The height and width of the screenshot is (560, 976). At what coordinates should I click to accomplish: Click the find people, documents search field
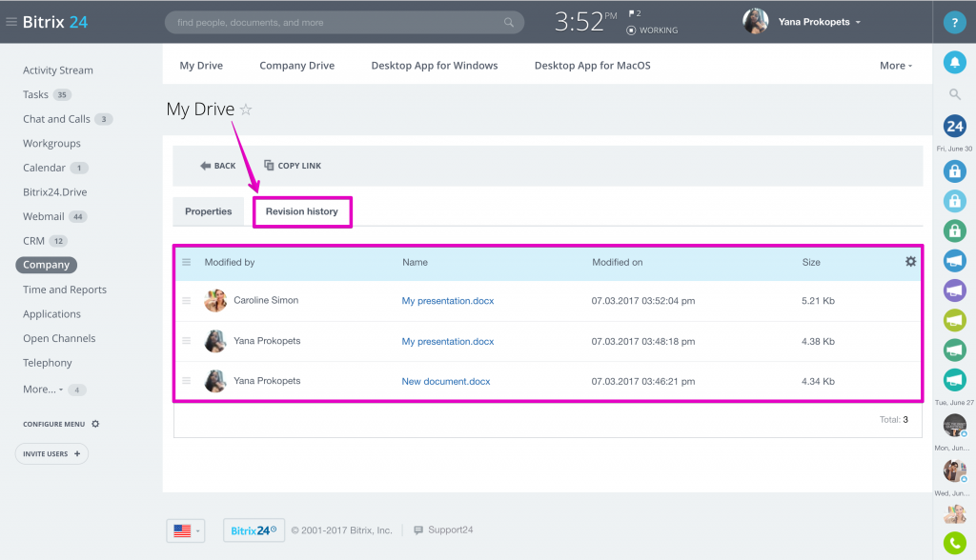(x=344, y=23)
